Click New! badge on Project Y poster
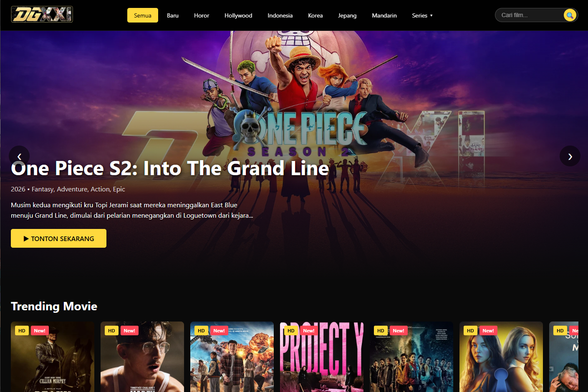588x392 pixels. (309, 331)
